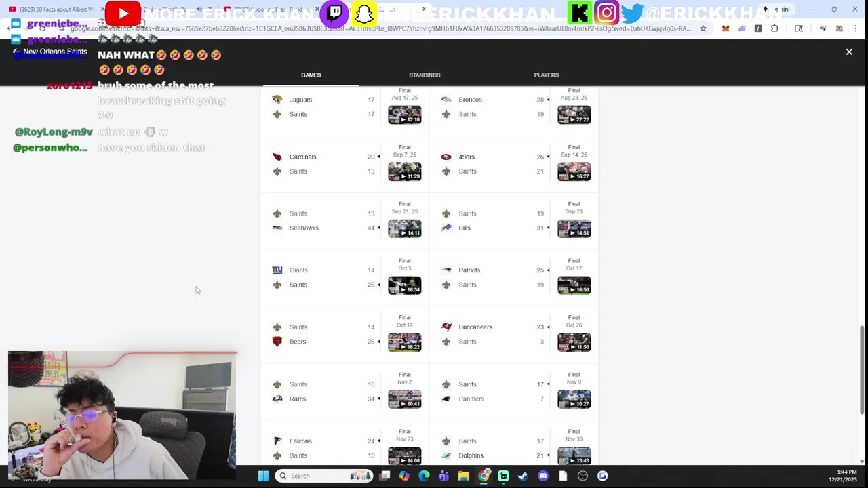Play the Patriots vs Saints 16:50 highlight

click(574, 285)
